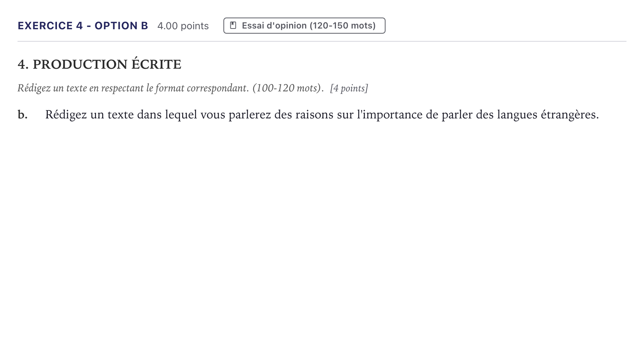Click the [4 points] marker
644x340 pixels.
[349, 88]
